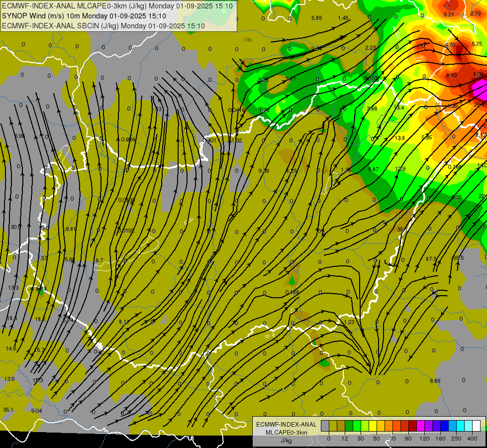
Task: Click the map value '9.04'
Action: 37,411
